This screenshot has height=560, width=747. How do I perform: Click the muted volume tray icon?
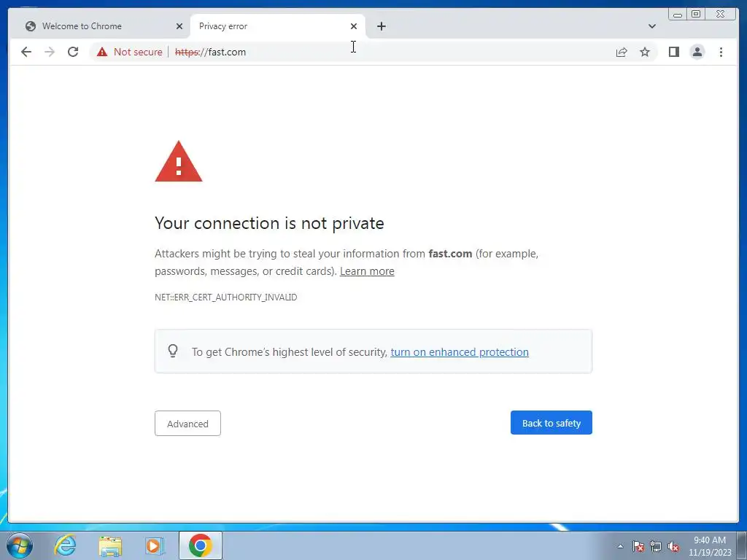673,546
